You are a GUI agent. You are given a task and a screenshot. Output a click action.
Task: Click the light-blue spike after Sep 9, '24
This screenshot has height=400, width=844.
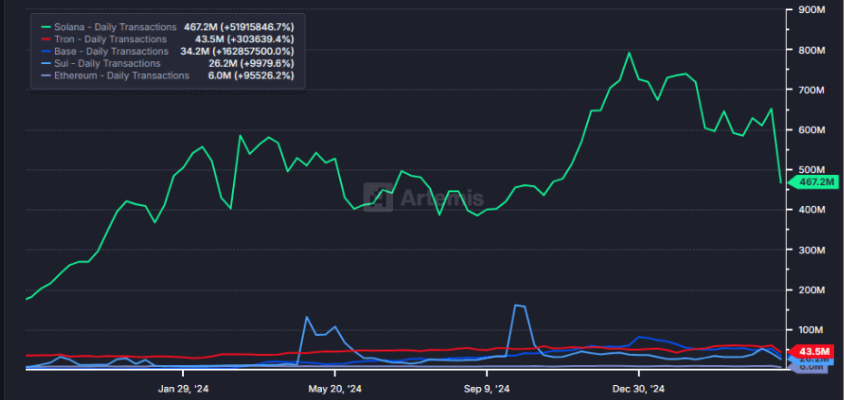point(518,306)
